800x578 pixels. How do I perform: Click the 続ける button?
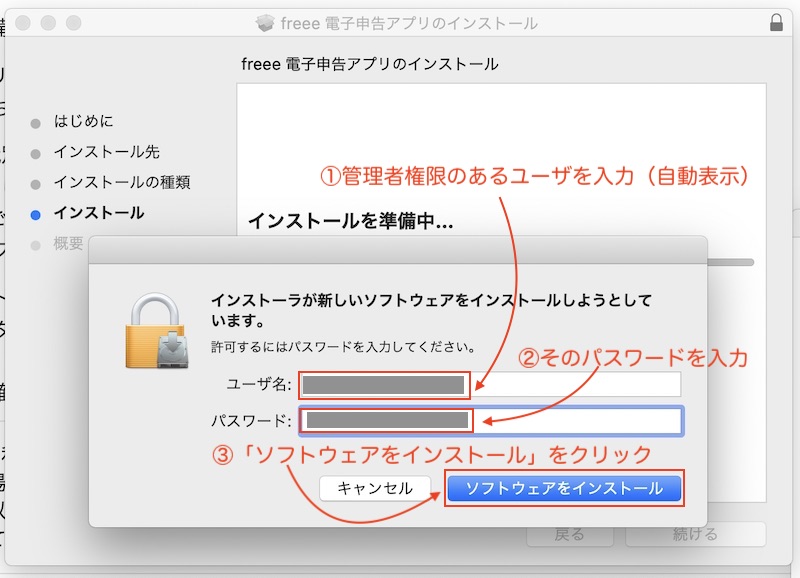coord(695,534)
